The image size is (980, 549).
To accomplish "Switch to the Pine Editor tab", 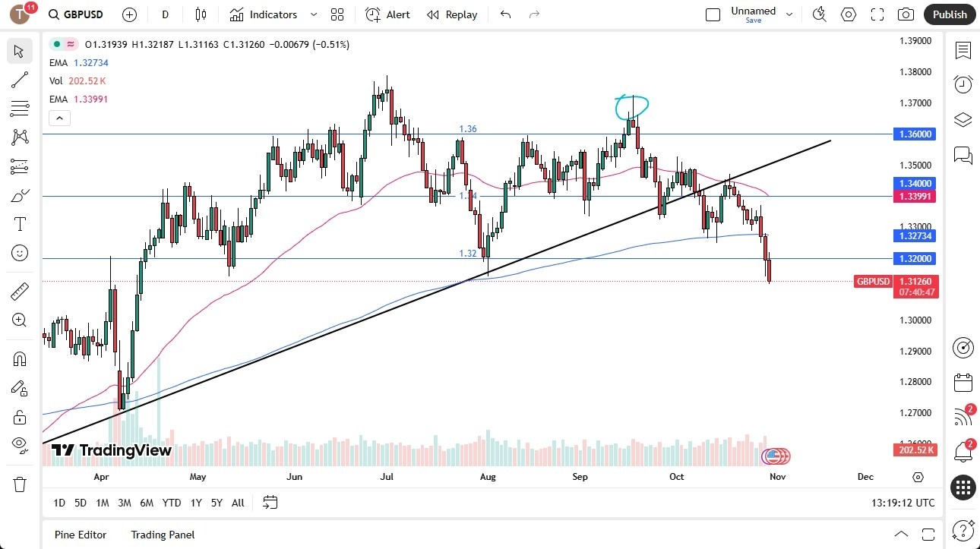I will pyautogui.click(x=80, y=535).
